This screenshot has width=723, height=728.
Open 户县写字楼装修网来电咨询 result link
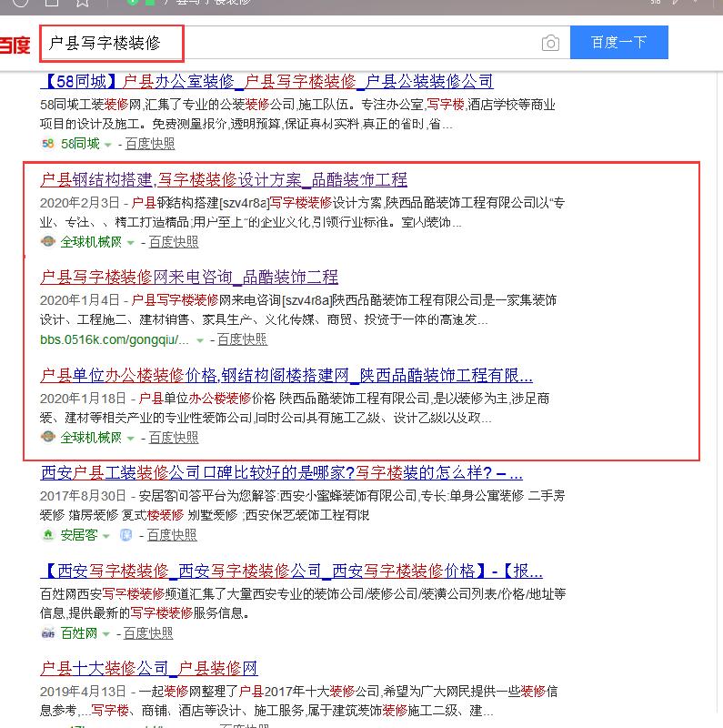click(x=189, y=278)
